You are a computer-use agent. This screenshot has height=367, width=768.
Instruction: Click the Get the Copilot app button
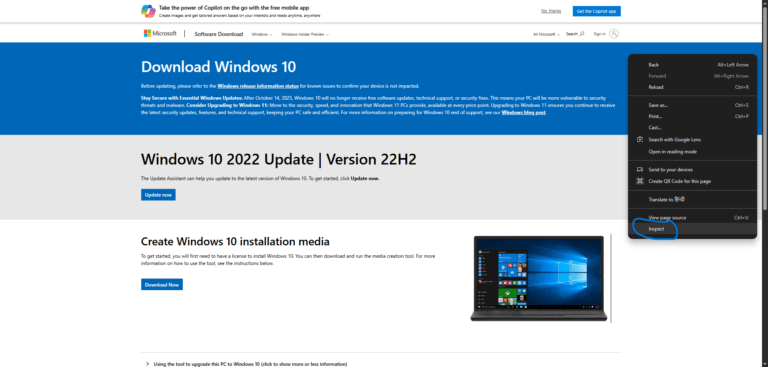click(x=596, y=11)
